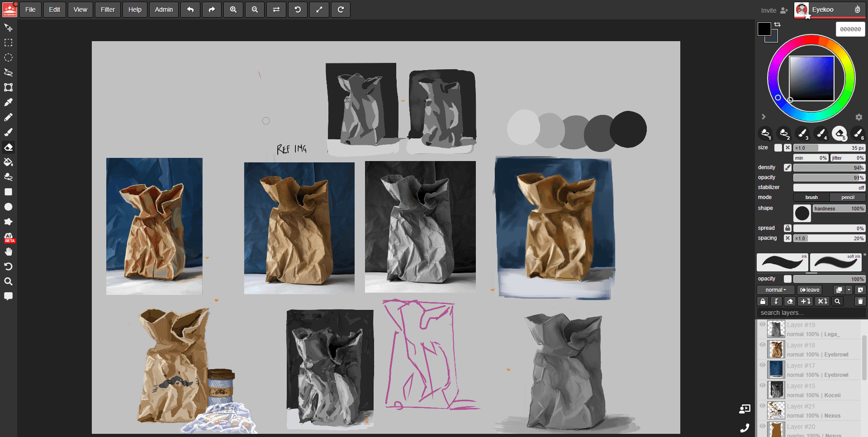Expand the color panel chevron arrow

(x=764, y=117)
